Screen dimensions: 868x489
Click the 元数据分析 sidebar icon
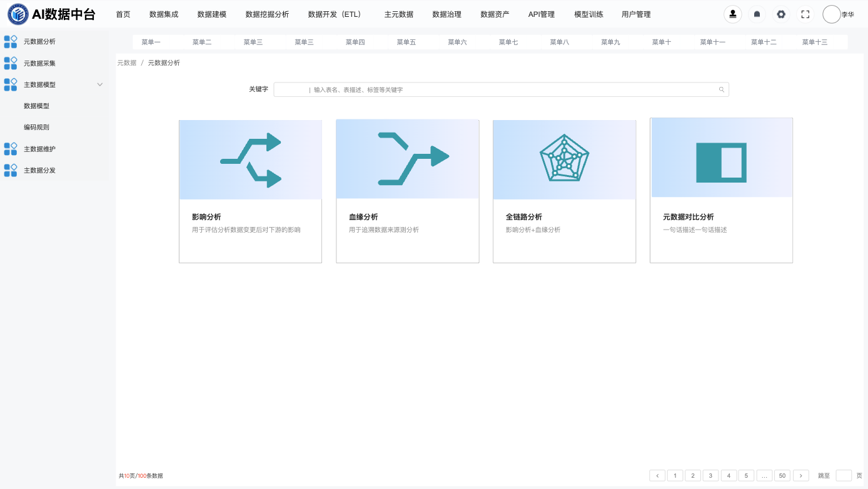point(11,42)
